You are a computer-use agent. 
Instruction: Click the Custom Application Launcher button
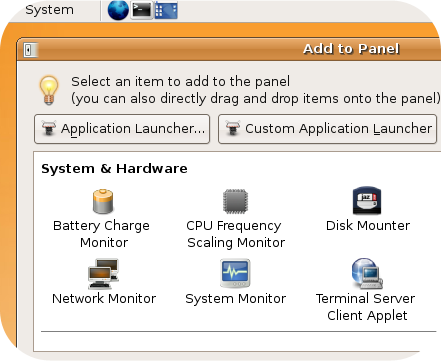(x=327, y=129)
